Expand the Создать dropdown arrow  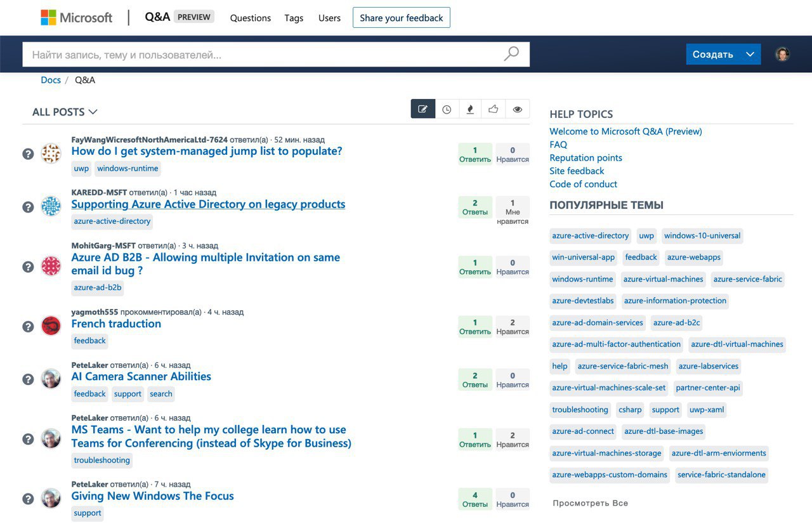point(750,54)
